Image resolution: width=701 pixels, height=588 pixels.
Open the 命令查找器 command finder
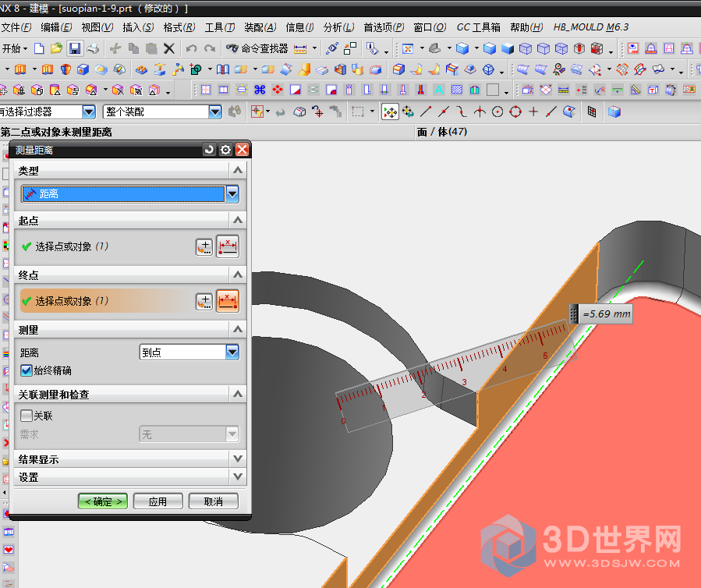[257, 48]
